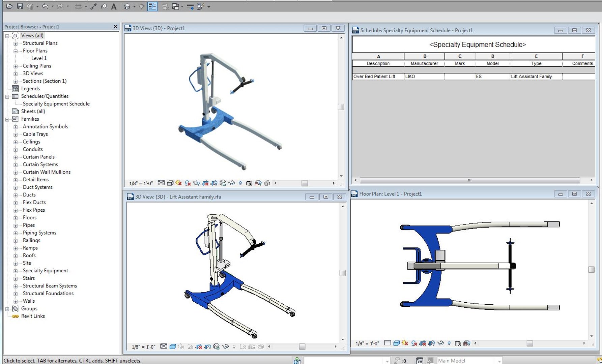Toggle Shadows icon in Project1 3D view
The image size is (602, 364).
188,183
